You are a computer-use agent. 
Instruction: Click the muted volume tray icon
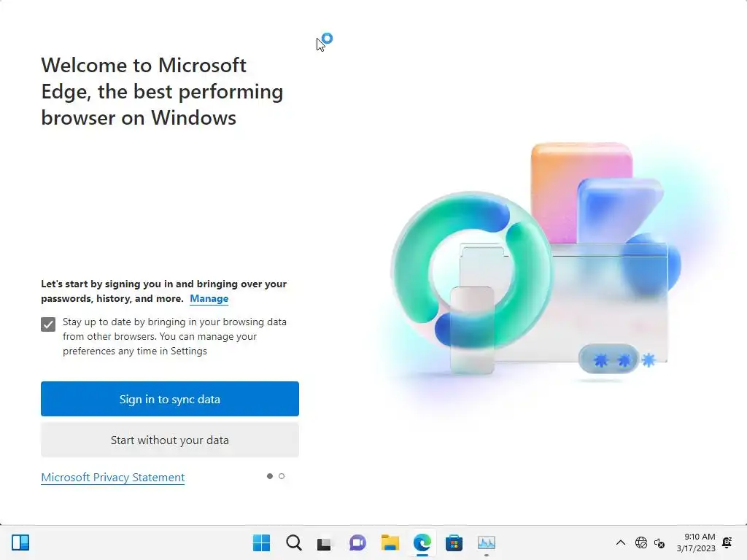(659, 542)
